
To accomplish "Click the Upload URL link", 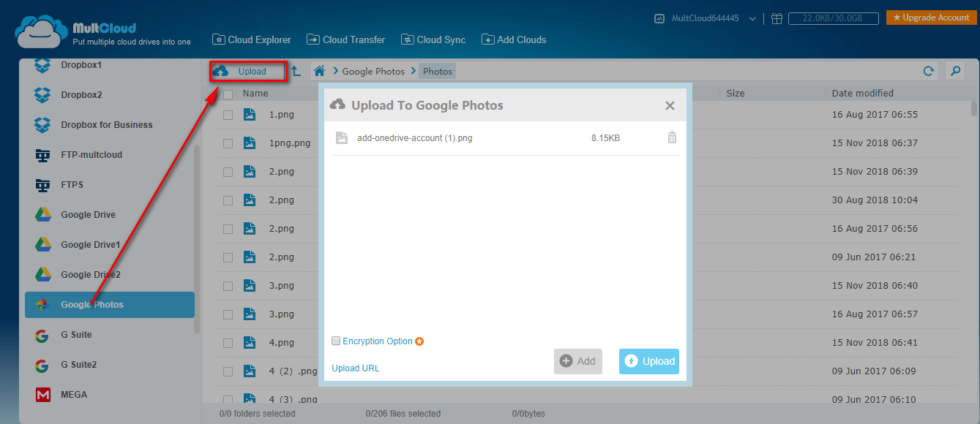I will click(x=356, y=368).
